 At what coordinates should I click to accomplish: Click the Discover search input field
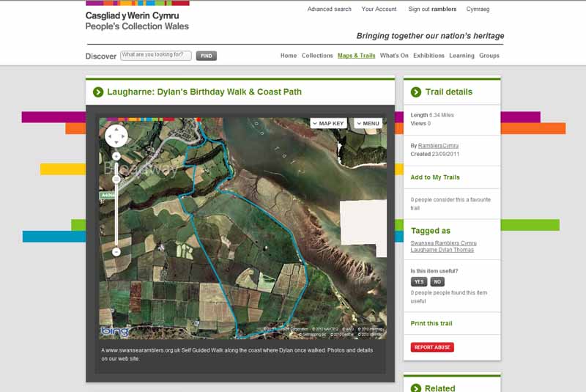pos(156,55)
